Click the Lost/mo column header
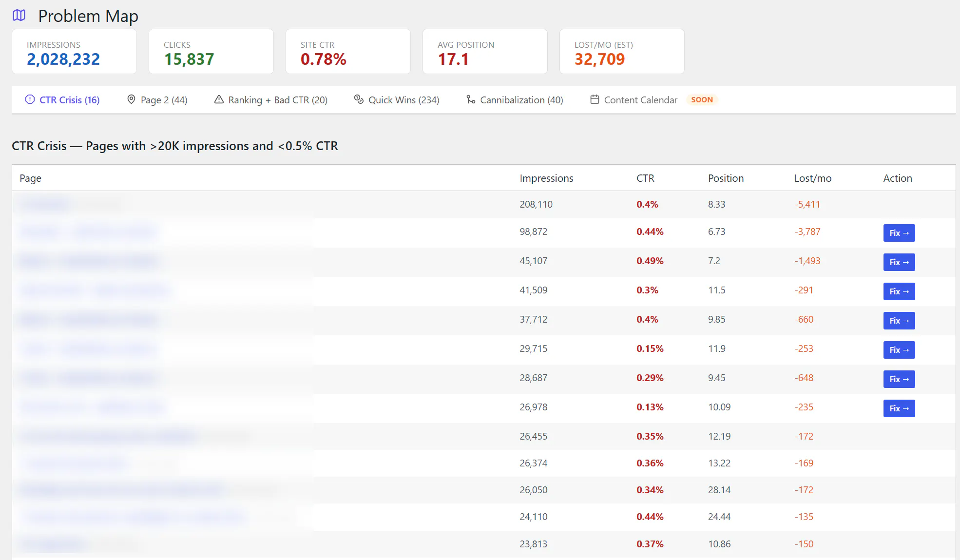 click(813, 178)
